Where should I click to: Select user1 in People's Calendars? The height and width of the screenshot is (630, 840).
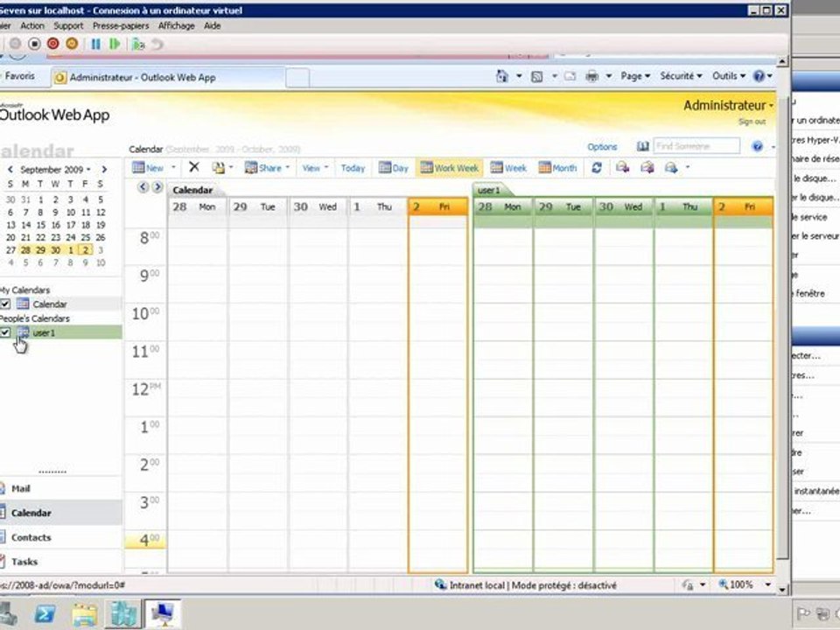[44, 332]
